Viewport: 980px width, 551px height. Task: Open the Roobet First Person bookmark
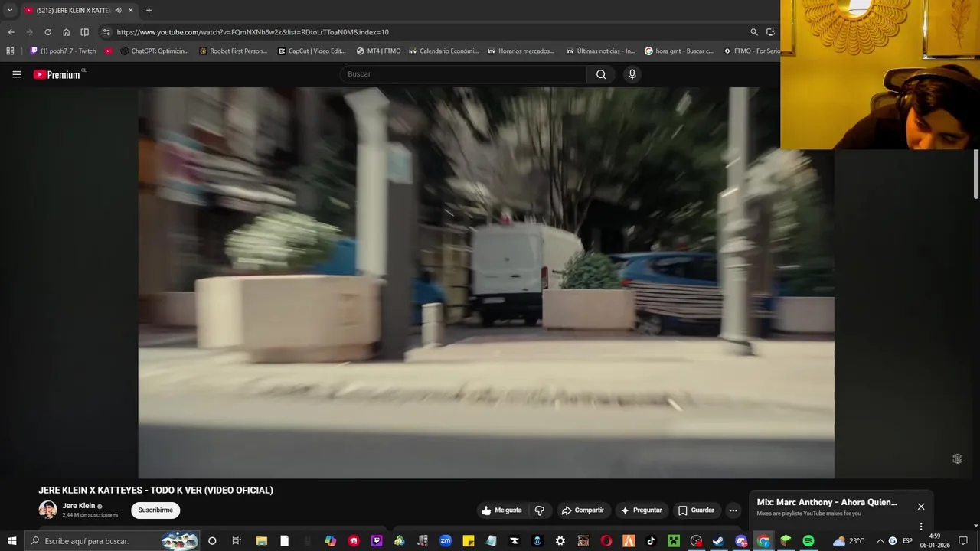233,51
